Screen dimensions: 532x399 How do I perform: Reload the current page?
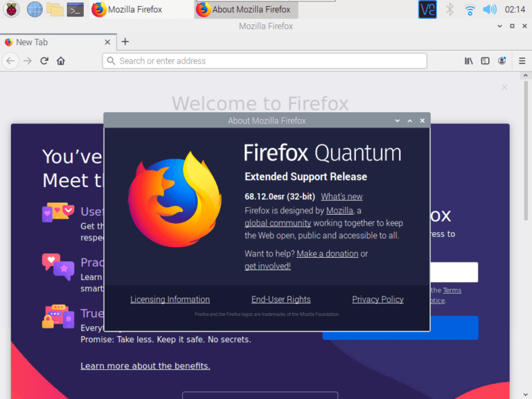44,61
